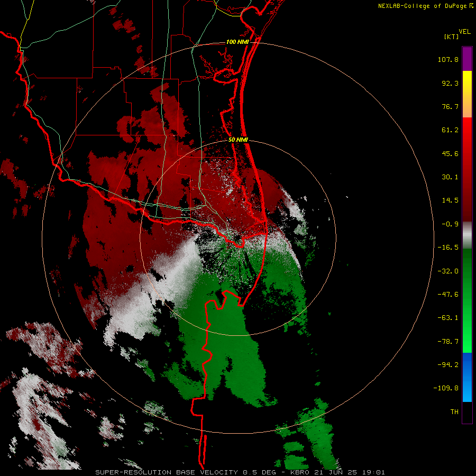Click the -109.8 velocity scale value

446,388
